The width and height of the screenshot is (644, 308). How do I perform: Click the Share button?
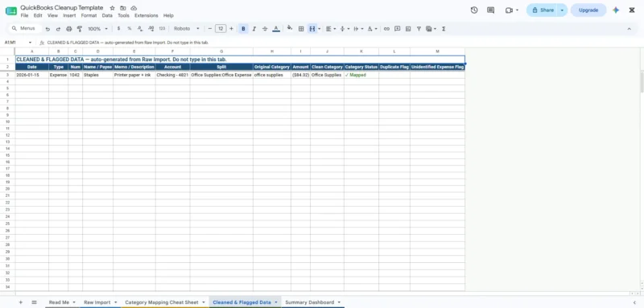tap(542, 10)
